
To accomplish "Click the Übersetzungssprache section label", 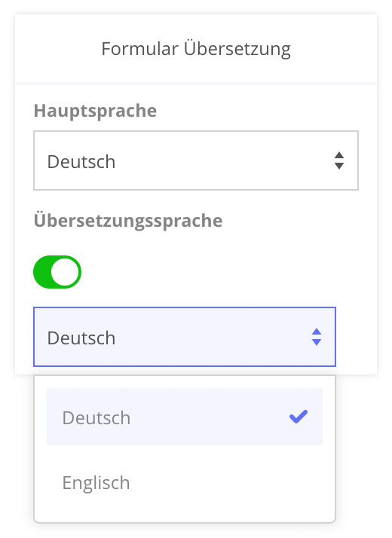I will coord(128,221).
